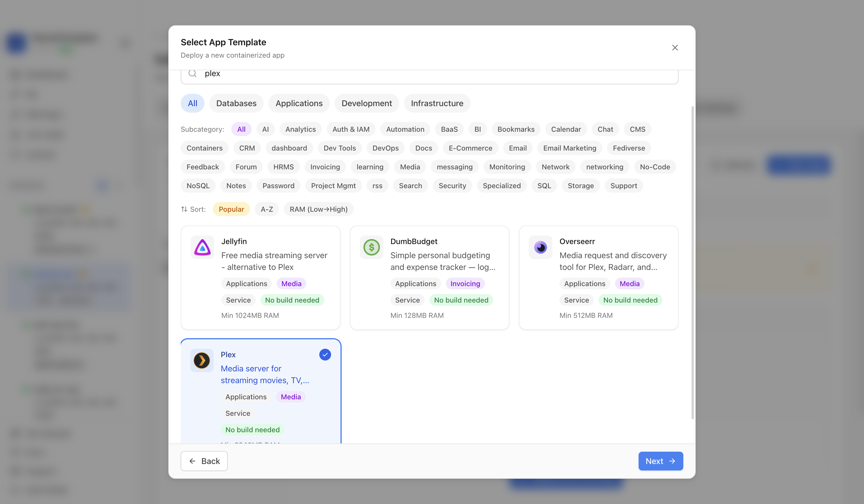Filter by Analytics subcategory

pos(301,129)
